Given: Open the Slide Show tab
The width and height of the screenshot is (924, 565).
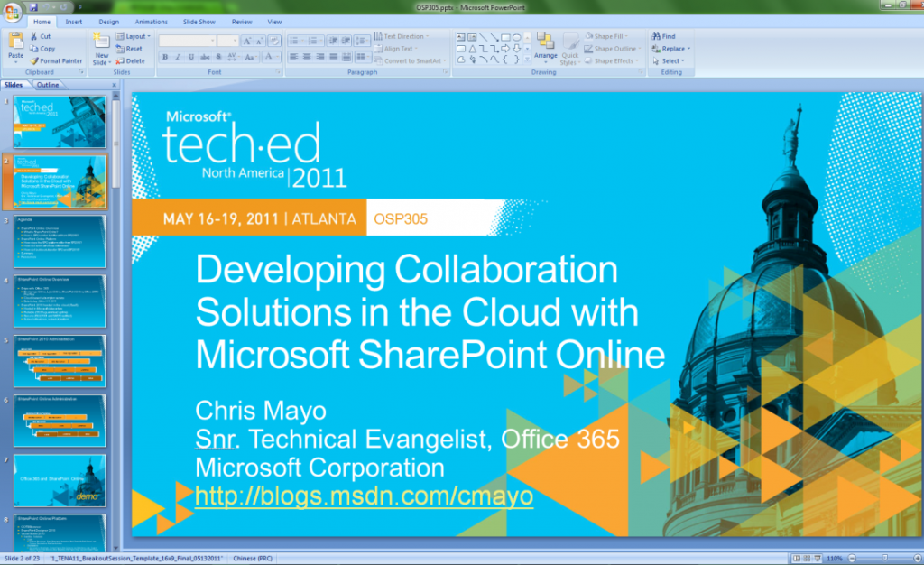Looking at the screenshot, I should (199, 22).
